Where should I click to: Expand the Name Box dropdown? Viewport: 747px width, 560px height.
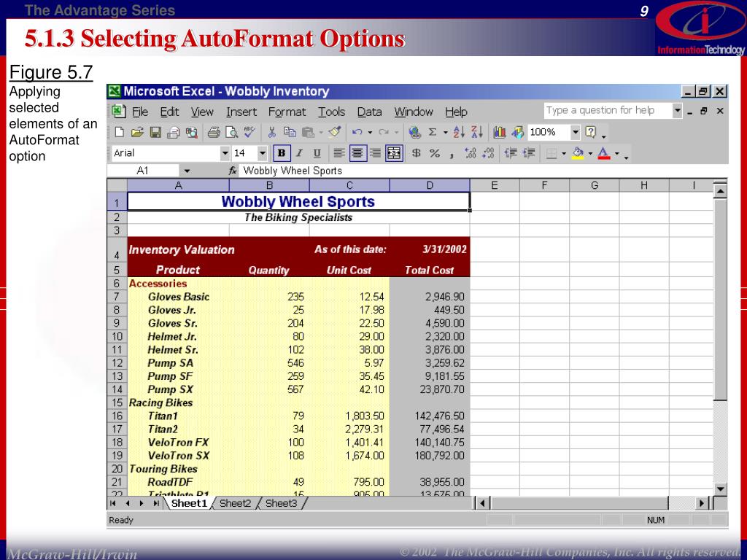tap(187, 171)
